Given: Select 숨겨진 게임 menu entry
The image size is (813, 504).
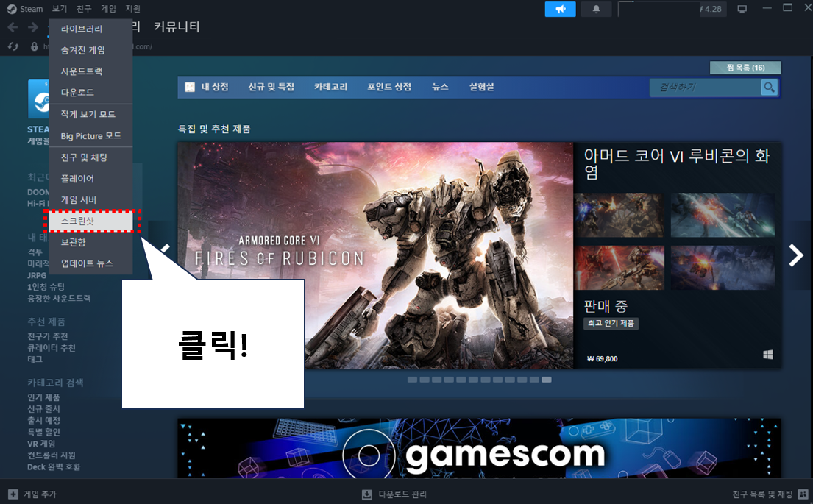Looking at the screenshot, I should tap(91, 50).
